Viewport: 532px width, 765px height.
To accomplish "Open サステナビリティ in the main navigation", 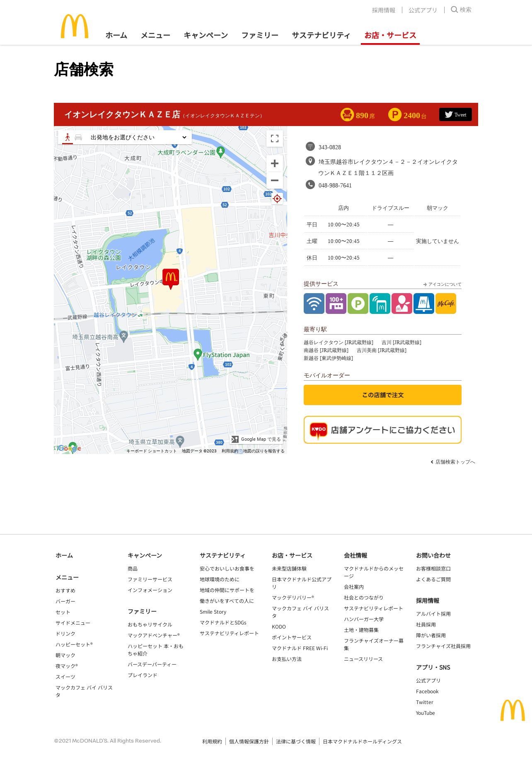I will click(321, 35).
